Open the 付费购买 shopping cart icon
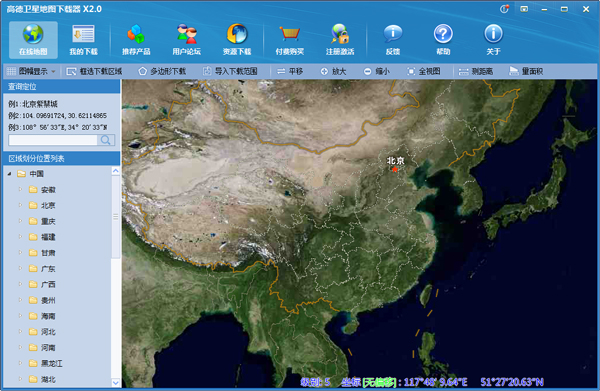Viewport: 600px width, 391px height. 289,34
